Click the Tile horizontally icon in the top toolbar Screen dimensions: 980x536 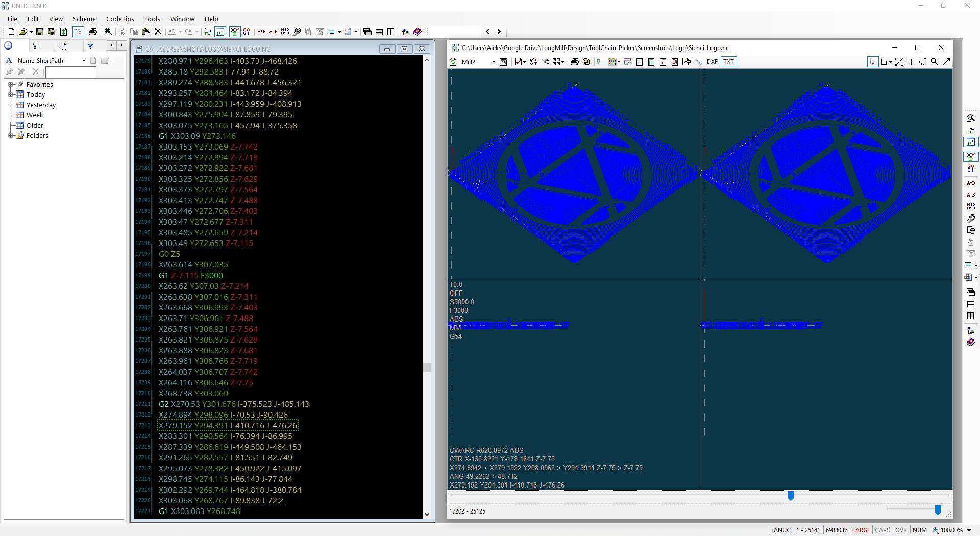tap(379, 32)
